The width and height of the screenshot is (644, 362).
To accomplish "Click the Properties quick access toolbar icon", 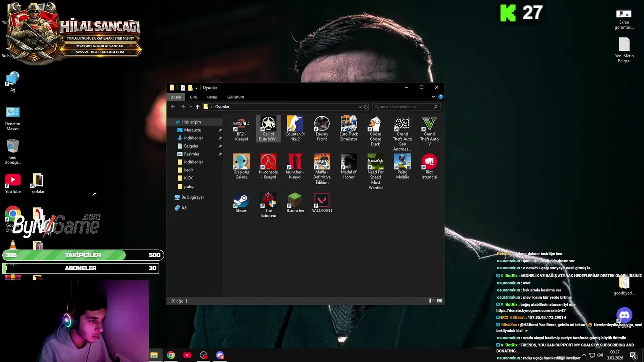I will pyautogui.click(x=183, y=88).
